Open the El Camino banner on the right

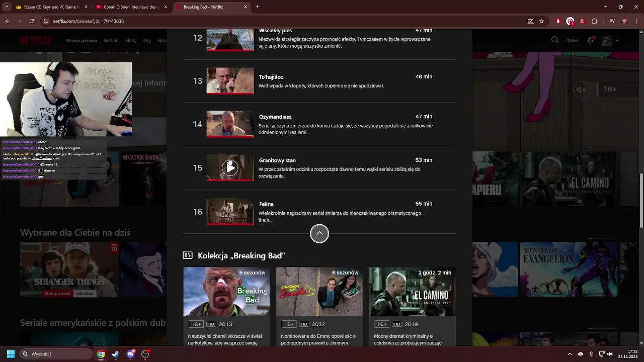[x=570, y=178]
